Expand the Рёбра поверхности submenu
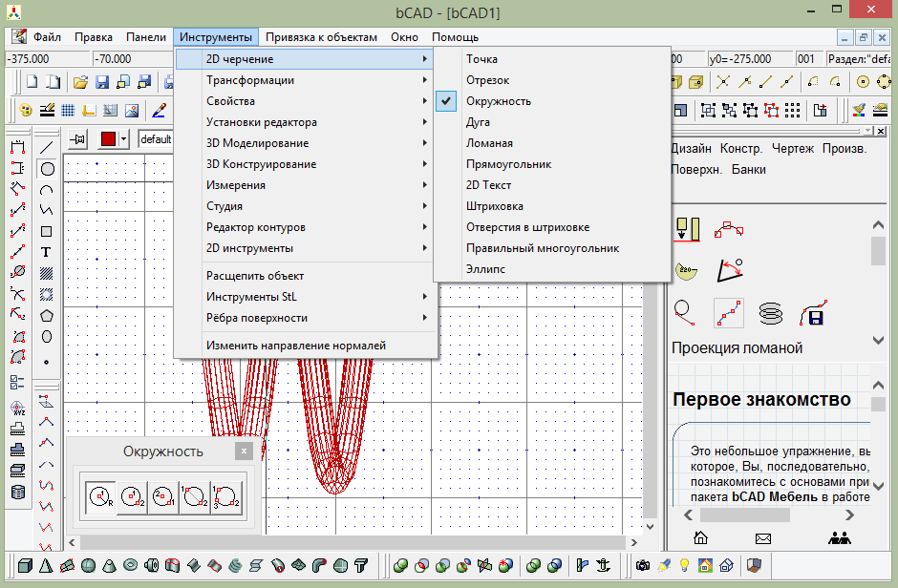The height and width of the screenshot is (588, 898). (306, 318)
